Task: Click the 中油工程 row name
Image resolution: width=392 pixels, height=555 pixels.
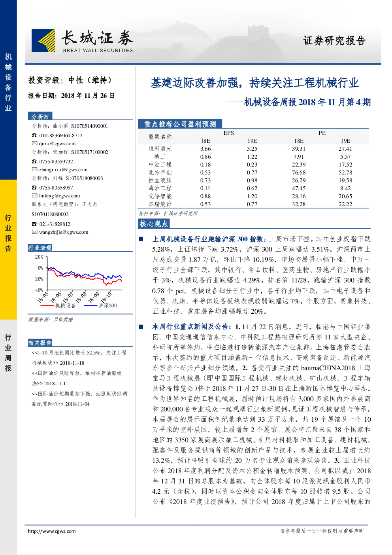Action: [x=160, y=165]
